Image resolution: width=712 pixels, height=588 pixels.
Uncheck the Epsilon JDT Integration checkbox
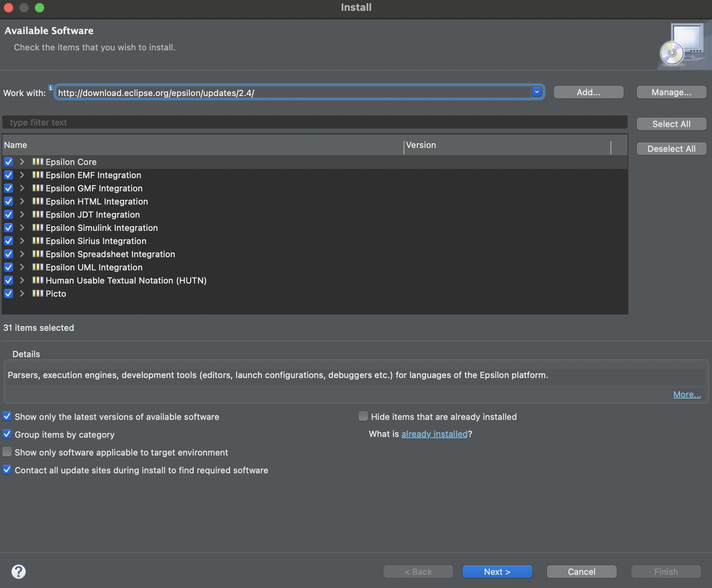click(x=9, y=215)
